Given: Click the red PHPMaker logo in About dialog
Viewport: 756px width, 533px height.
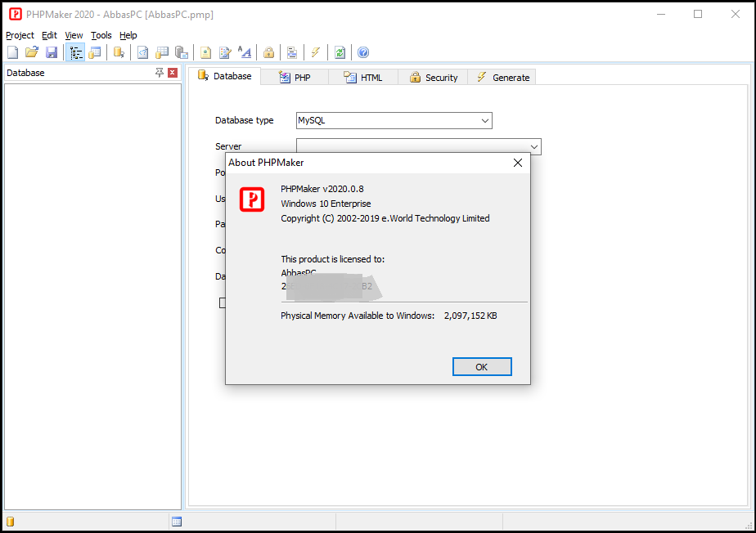Looking at the screenshot, I should (252, 199).
